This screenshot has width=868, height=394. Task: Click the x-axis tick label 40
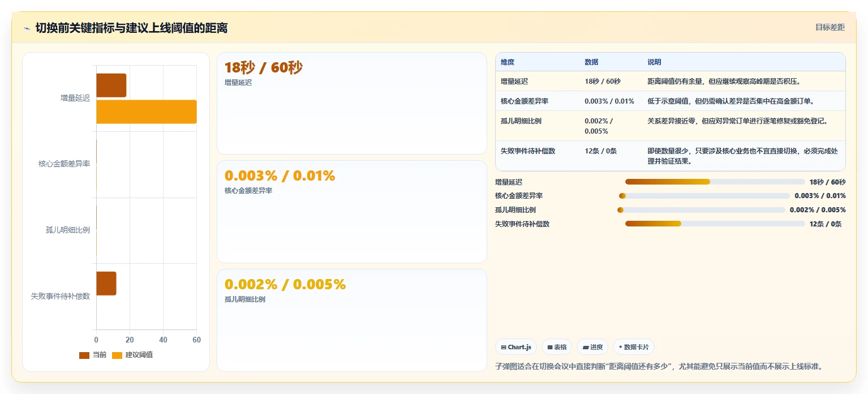pos(163,340)
